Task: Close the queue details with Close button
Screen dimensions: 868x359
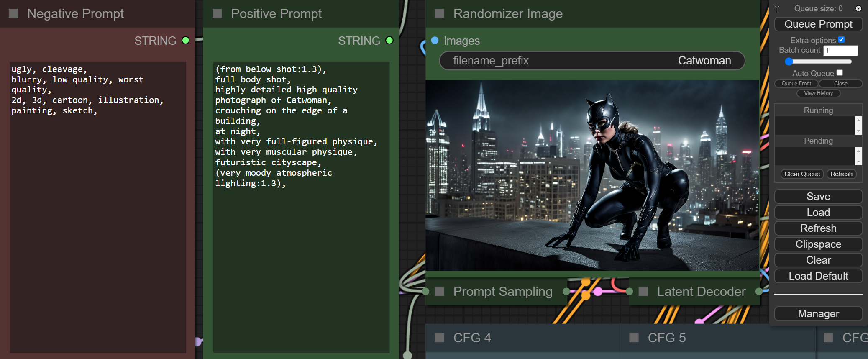Action: tap(840, 84)
